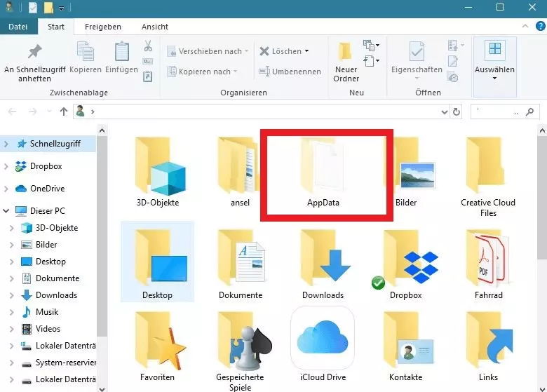The width and height of the screenshot is (547, 392).
Task: Click the file pane scroll up arrow
Action: (x=542, y=130)
